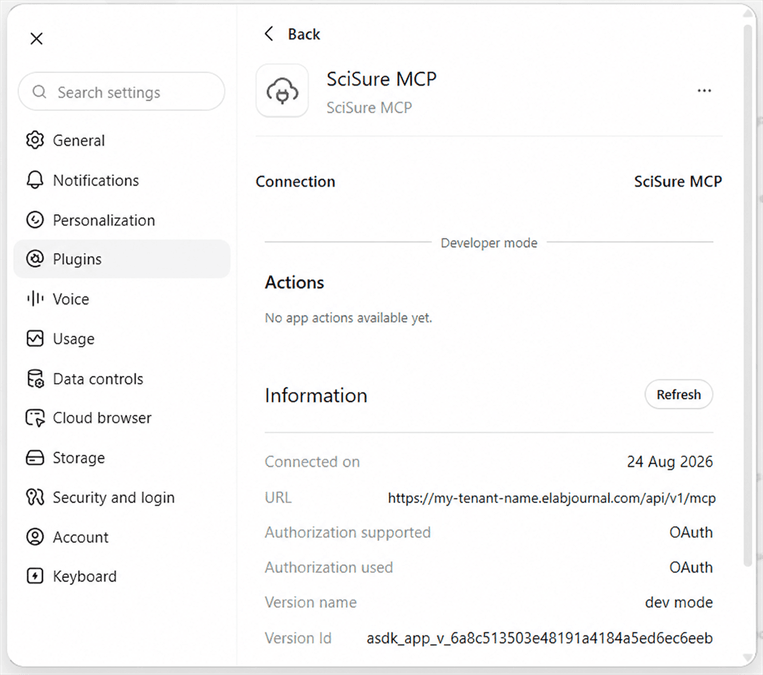
Task: Click the Storage drive icon
Action: 35,458
